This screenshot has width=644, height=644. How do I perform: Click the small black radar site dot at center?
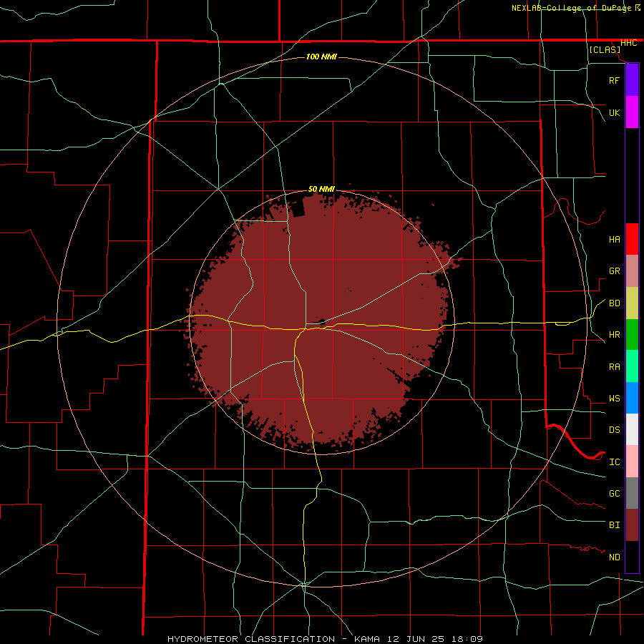(321, 321)
